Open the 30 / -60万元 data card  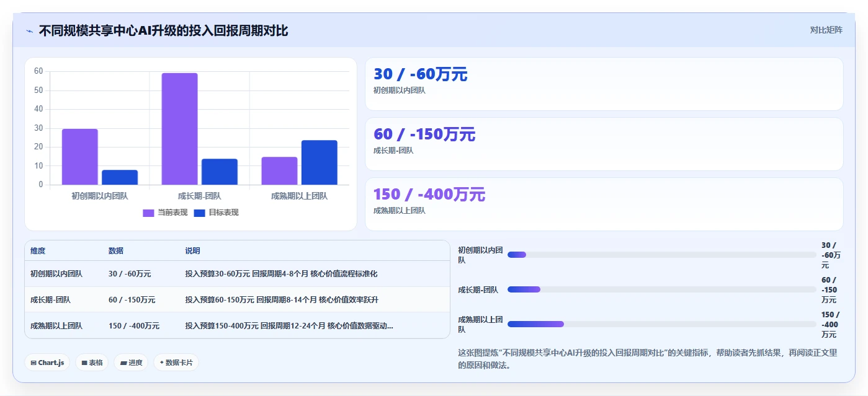[604, 84]
